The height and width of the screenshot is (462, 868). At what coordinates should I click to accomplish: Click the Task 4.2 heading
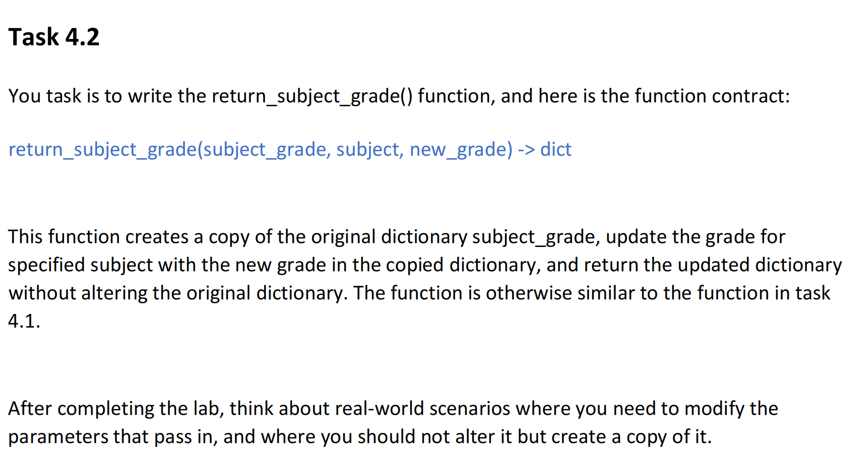pyautogui.click(x=54, y=37)
